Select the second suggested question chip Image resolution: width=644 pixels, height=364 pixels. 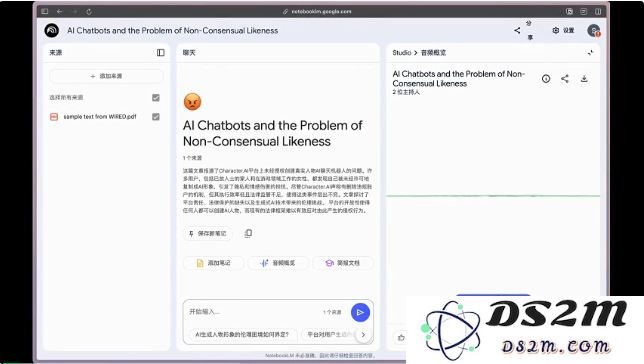329,334
